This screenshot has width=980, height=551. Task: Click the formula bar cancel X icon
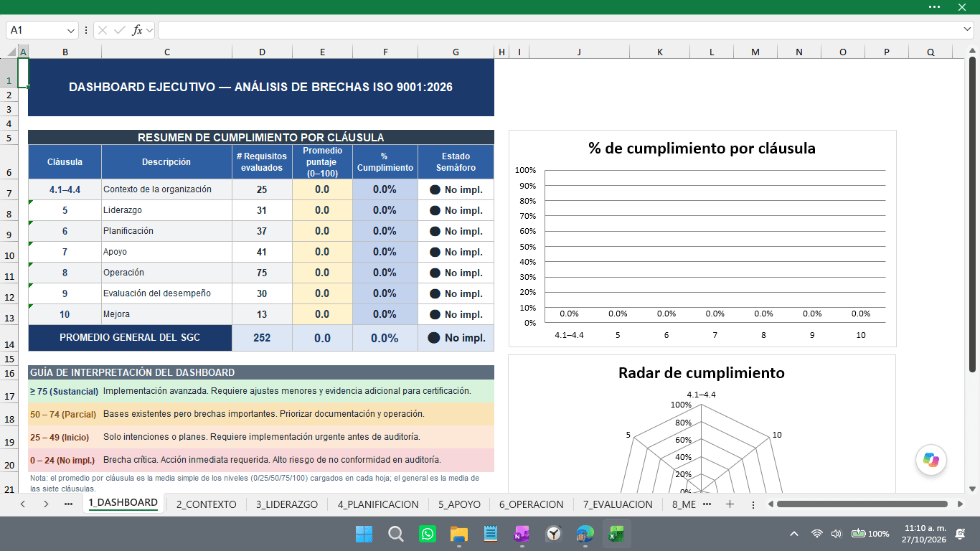click(x=103, y=30)
